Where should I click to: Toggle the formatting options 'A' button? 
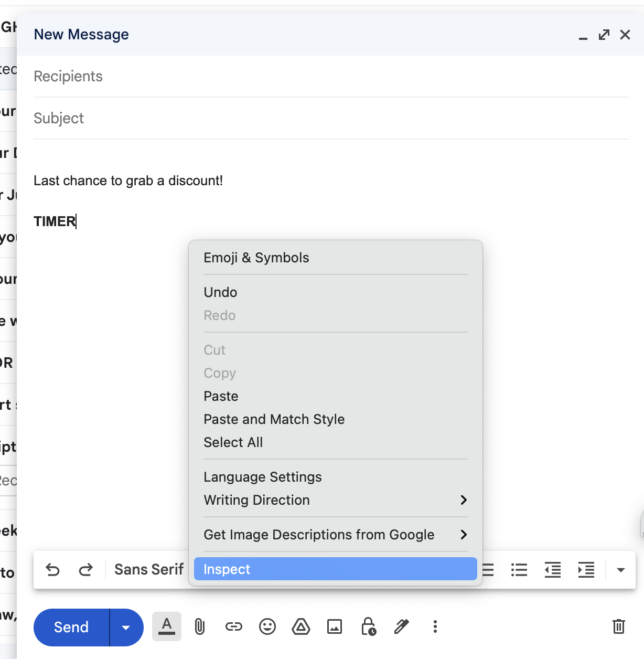(167, 626)
